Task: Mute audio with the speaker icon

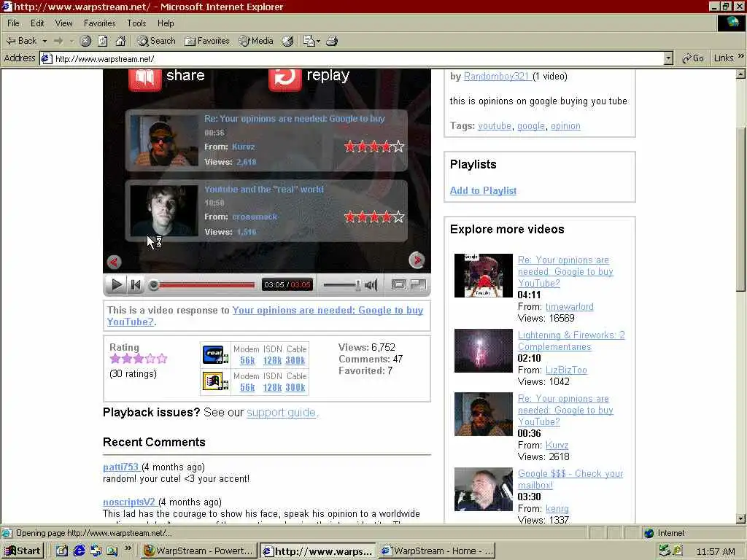Action: coord(371,285)
